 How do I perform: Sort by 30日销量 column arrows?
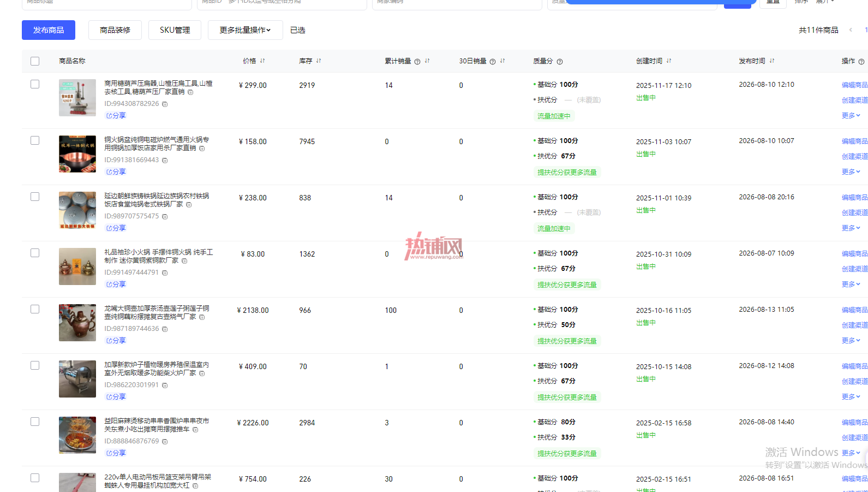coord(502,61)
